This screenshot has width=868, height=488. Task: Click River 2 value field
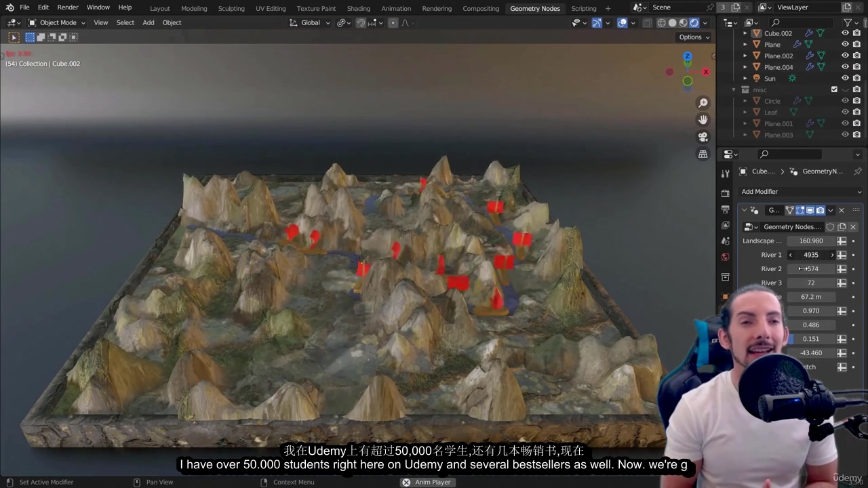811,269
